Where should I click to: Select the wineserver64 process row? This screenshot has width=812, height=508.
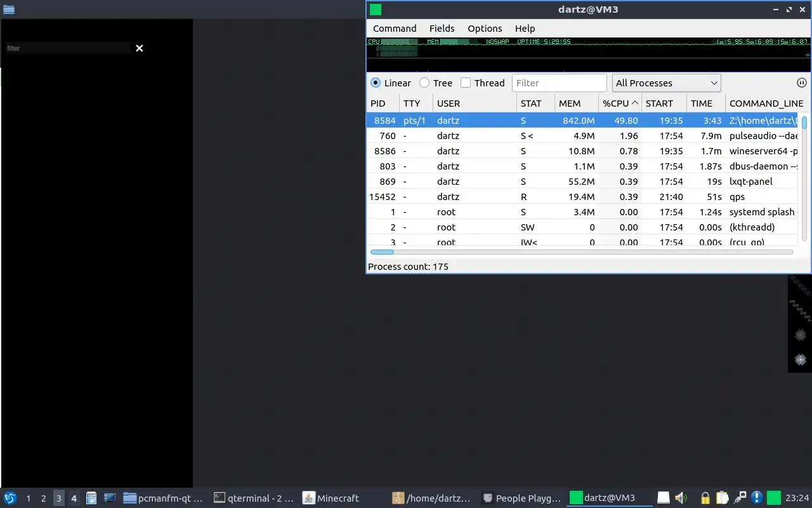click(x=582, y=151)
